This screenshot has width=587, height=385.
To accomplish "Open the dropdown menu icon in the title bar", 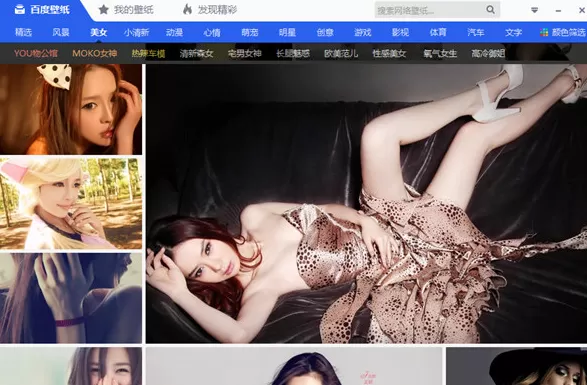I will click(535, 10).
